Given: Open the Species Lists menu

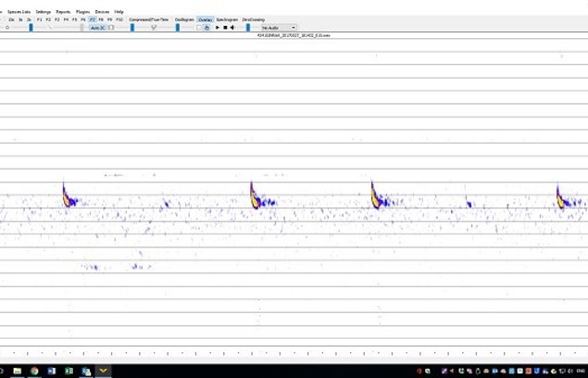Looking at the screenshot, I should pyautogui.click(x=19, y=11).
